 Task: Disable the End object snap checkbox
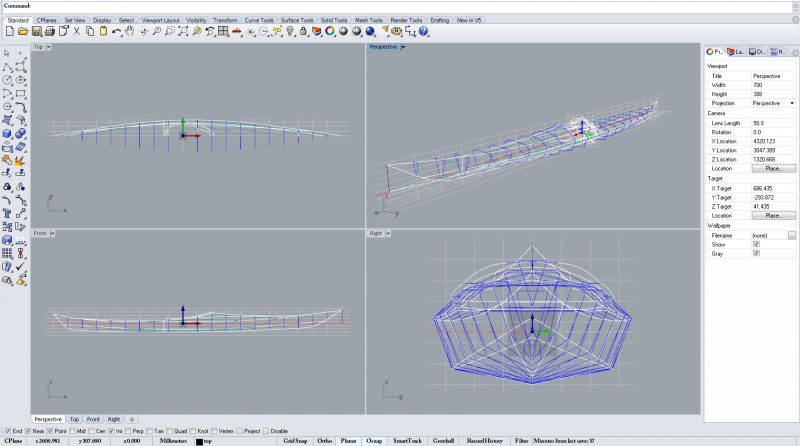point(7,431)
